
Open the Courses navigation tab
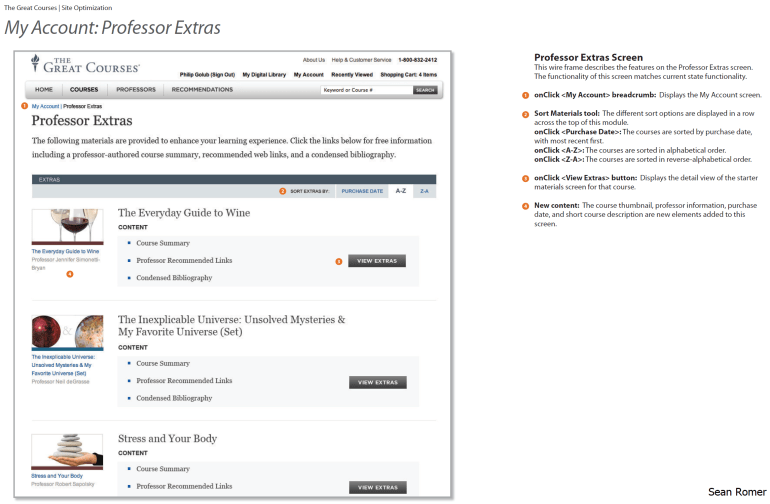tap(84, 89)
